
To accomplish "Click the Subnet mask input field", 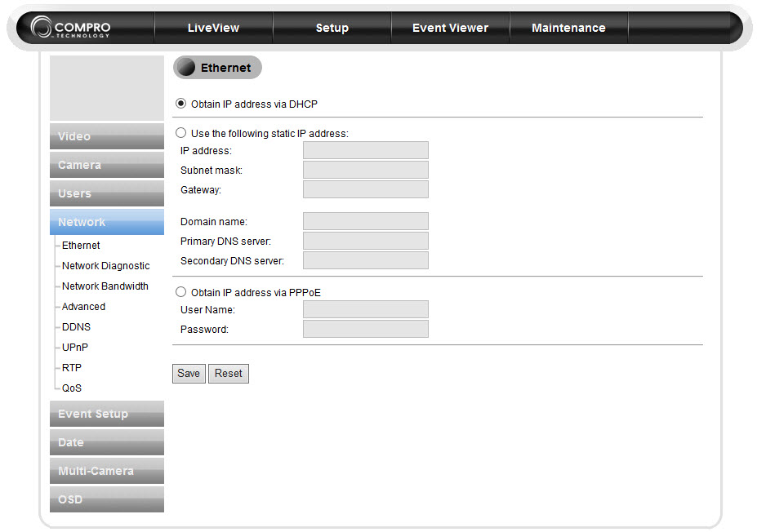I will [x=366, y=170].
